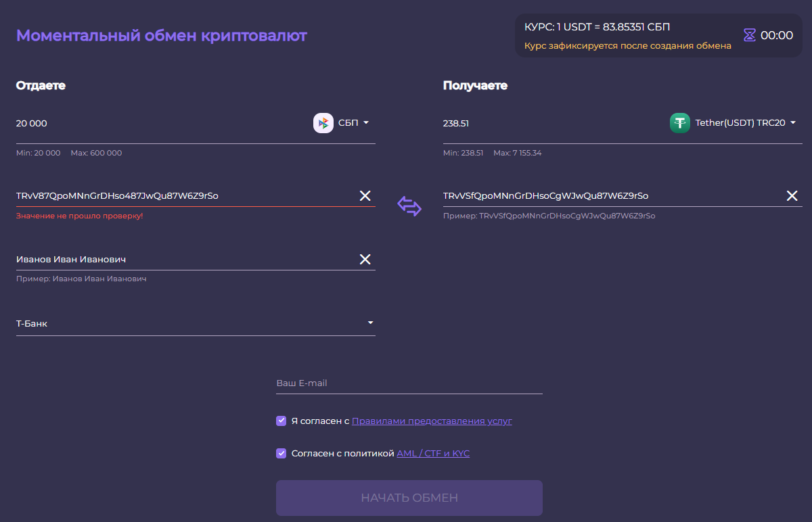Click the Ваш E-mail input field
Viewport: 812px width, 522px height.
[x=409, y=383]
